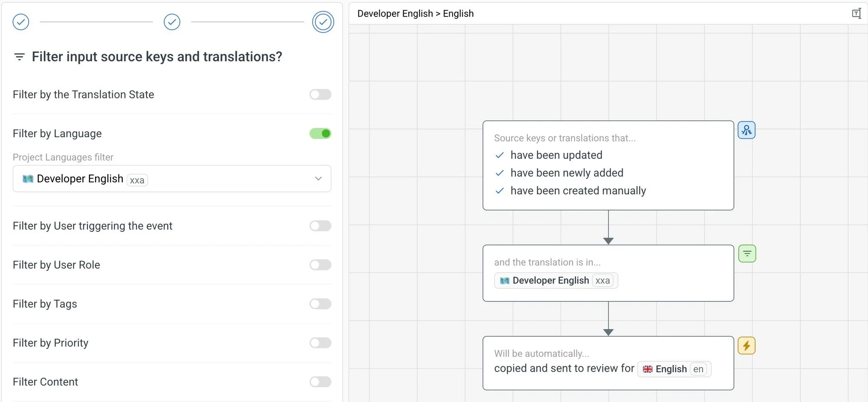Click the panel layout icon in top right
This screenshot has height=402, width=868.
(856, 13)
